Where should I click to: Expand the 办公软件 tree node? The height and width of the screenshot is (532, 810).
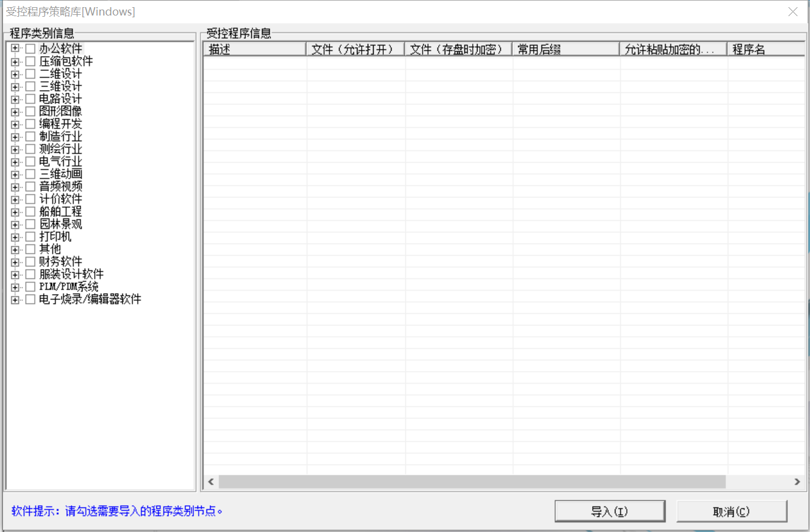[x=15, y=49]
